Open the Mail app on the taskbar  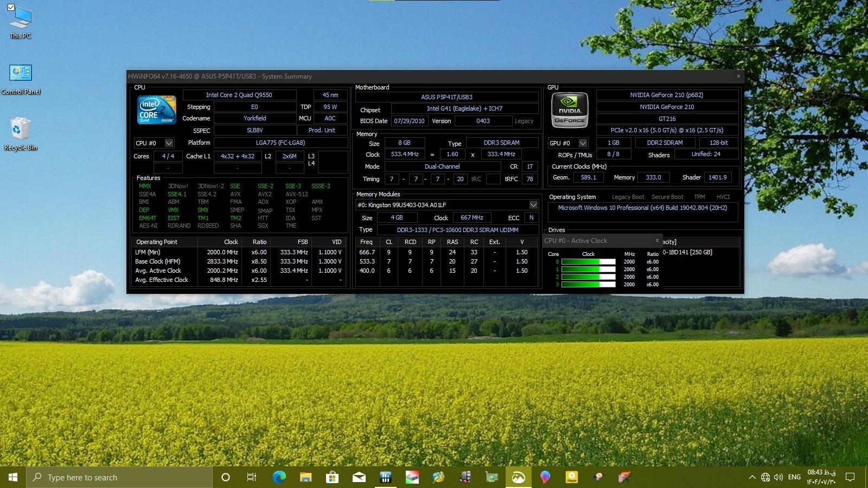tap(359, 477)
